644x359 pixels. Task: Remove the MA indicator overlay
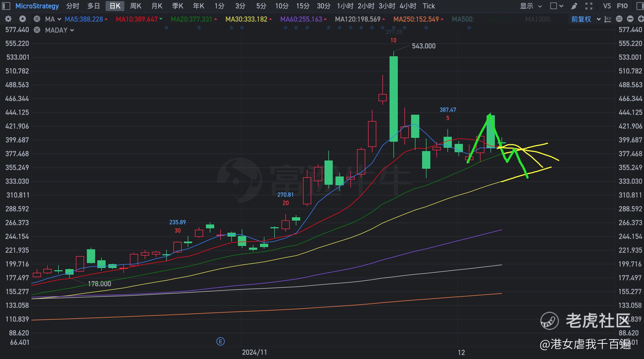[x=37, y=19]
